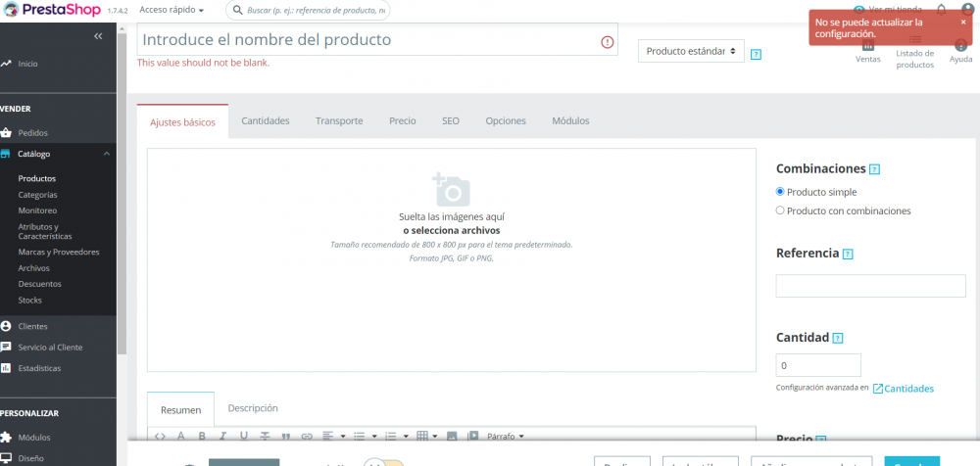The width and height of the screenshot is (980, 466).
Task: Open the user profile avatar icon
Action: click(967, 10)
